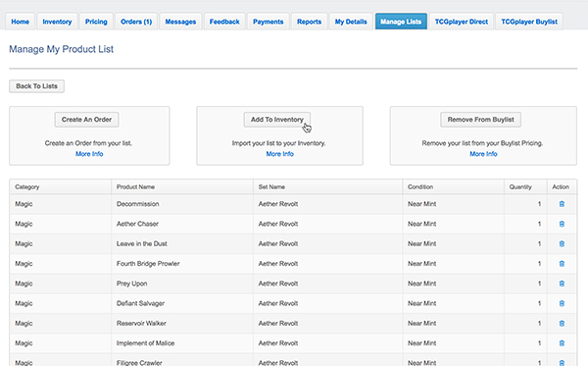Go to the Reports tab

(x=309, y=22)
